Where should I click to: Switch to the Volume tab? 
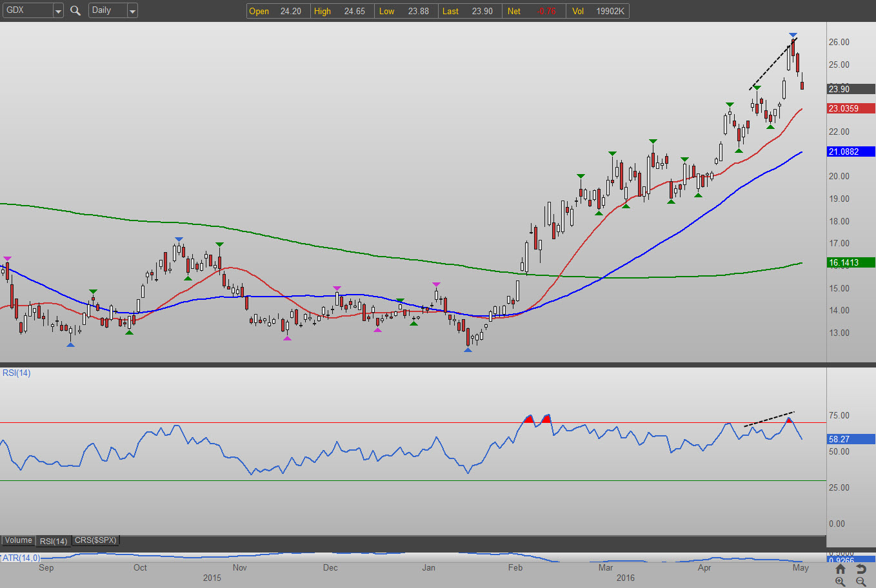tap(18, 540)
